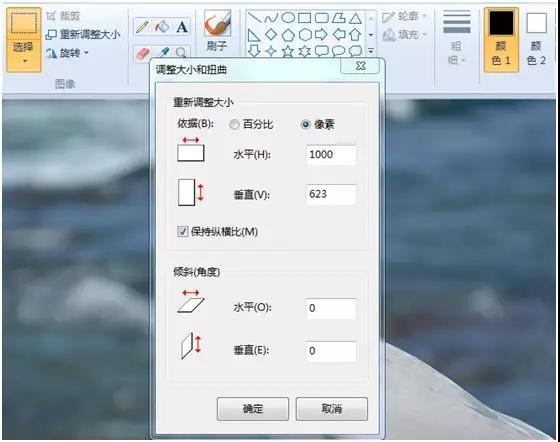
Task: Pick the Pentagon shape
Action: point(288,35)
